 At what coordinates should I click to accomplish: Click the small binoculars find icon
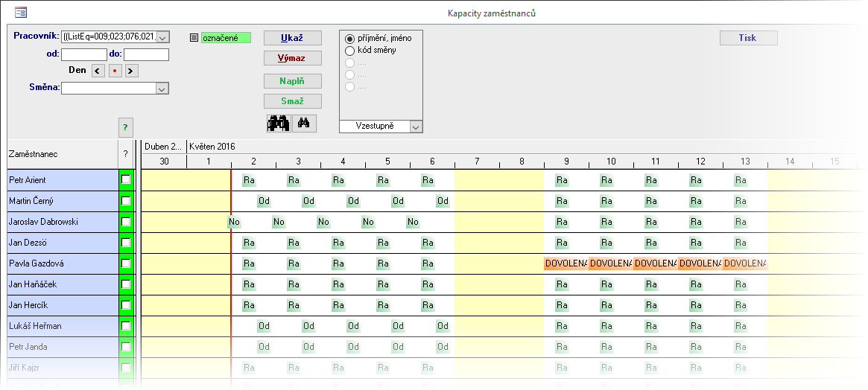tap(303, 124)
